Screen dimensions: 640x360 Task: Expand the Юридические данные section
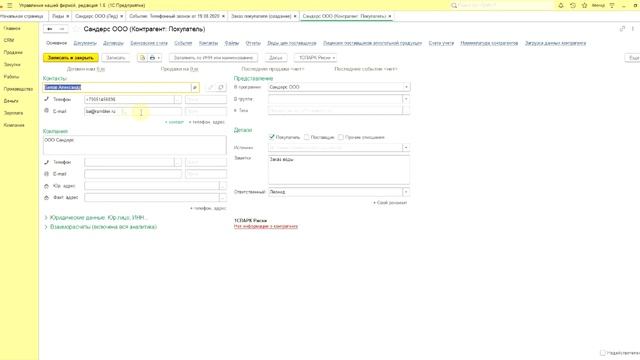tap(97, 218)
